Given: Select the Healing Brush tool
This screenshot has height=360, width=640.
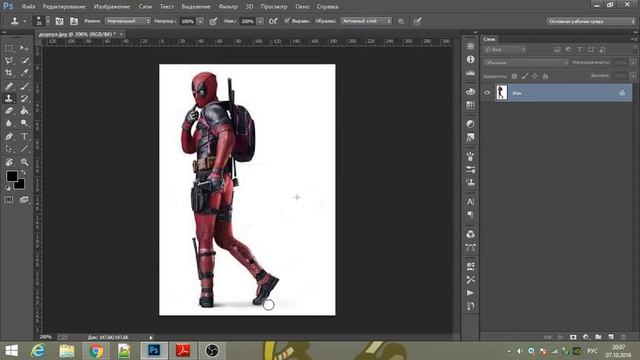Looking at the screenshot, I should (9, 86).
